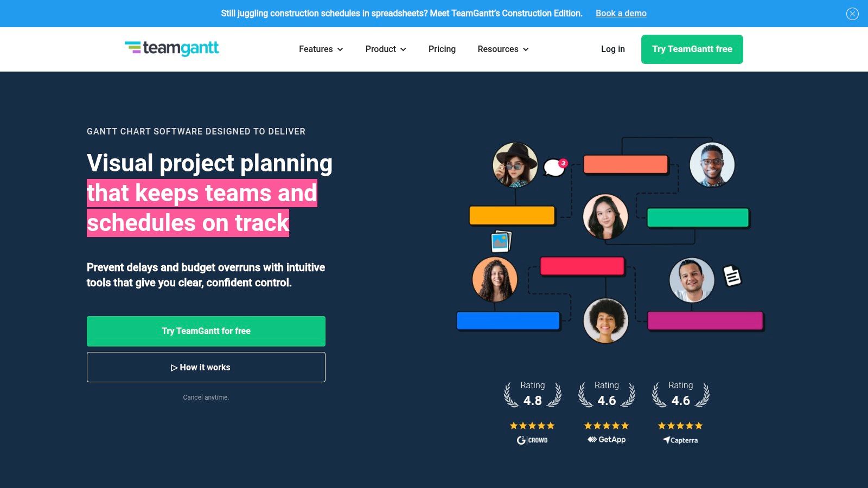Image resolution: width=868 pixels, height=488 pixels.
Task: Go to the Pricing page
Action: (x=442, y=49)
